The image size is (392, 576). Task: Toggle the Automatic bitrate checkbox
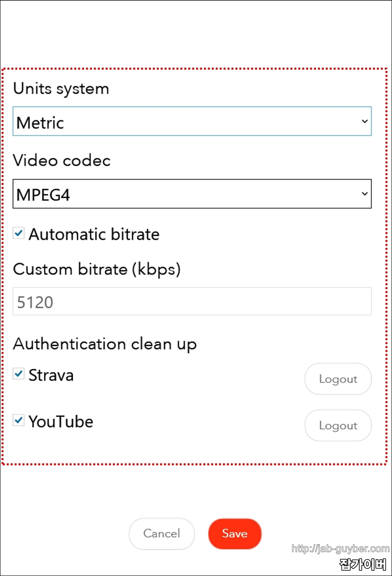(x=19, y=233)
